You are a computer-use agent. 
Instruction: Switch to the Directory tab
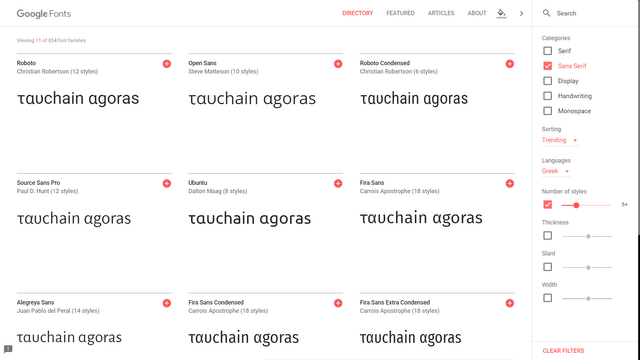click(358, 13)
